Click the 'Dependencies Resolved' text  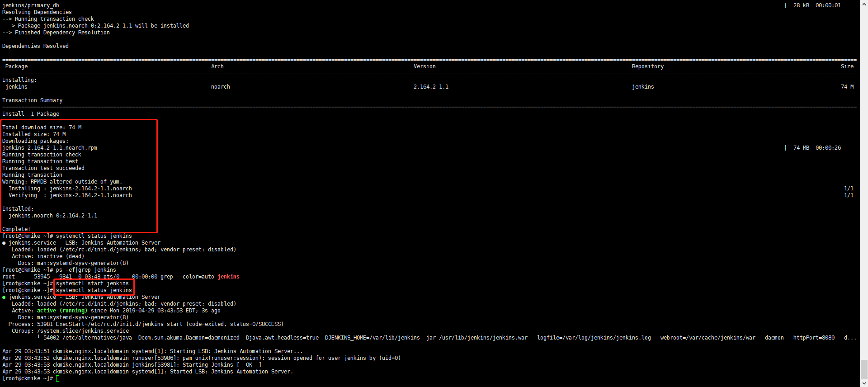tap(35, 46)
